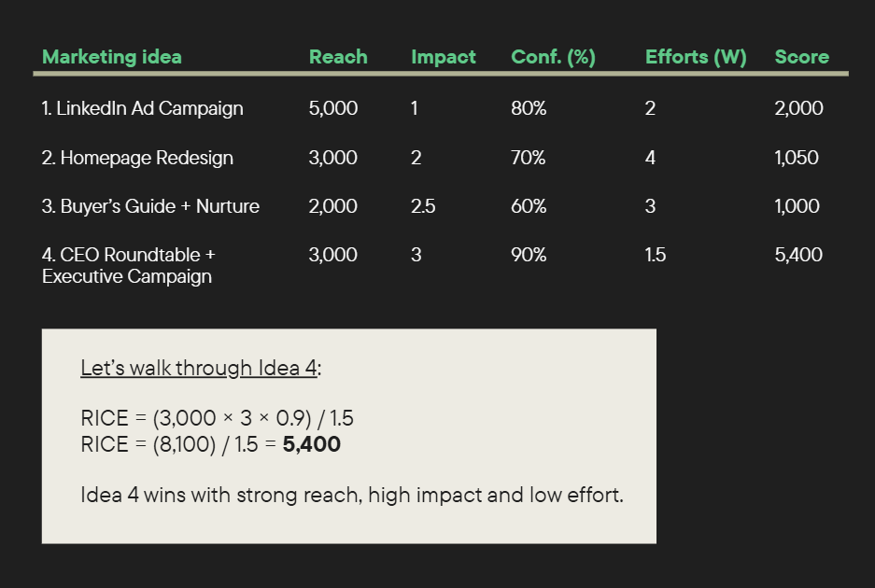Screen dimensions: 875x588
Task: Select the Homepage Redesign row title
Action: (x=137, y=158)
